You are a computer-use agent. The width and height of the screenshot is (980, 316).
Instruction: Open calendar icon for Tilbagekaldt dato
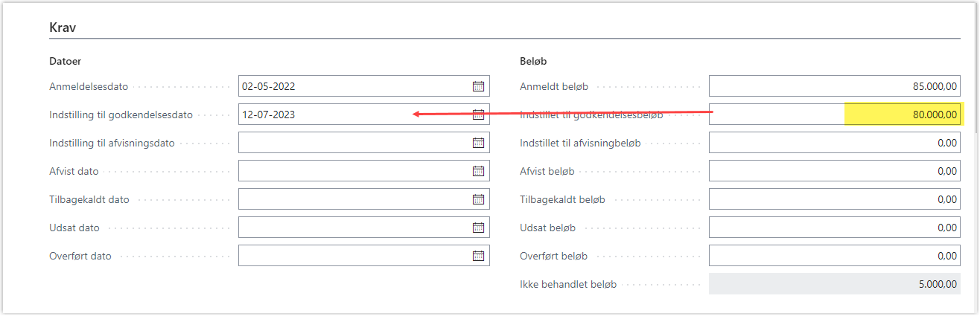point(478,199)
